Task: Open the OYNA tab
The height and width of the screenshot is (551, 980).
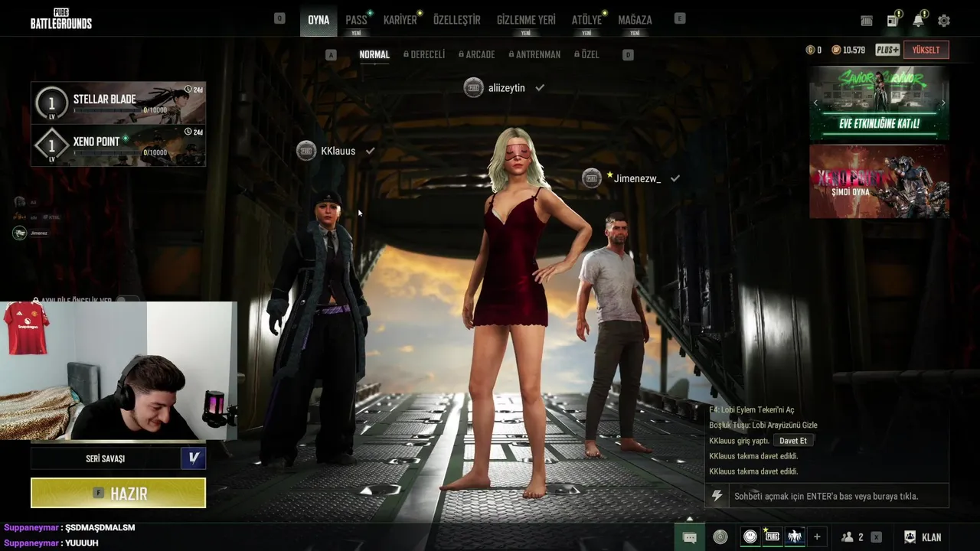Action: (x=318, y=20)
